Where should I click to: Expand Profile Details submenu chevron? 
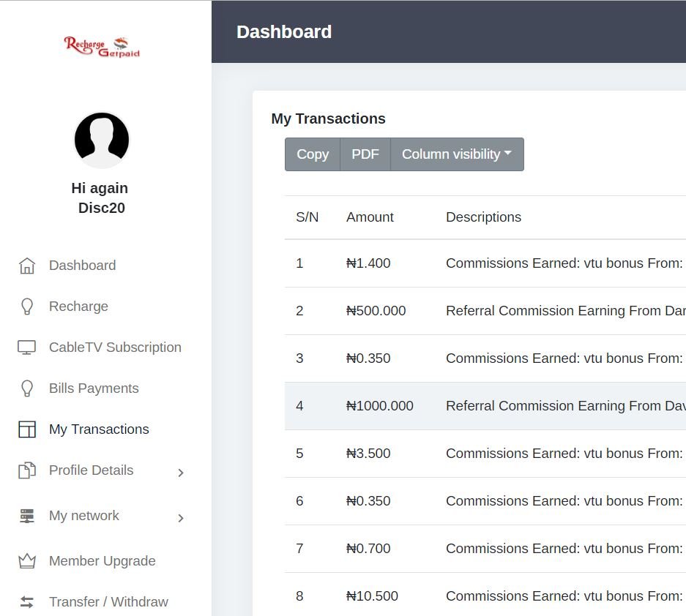[181, 473]
